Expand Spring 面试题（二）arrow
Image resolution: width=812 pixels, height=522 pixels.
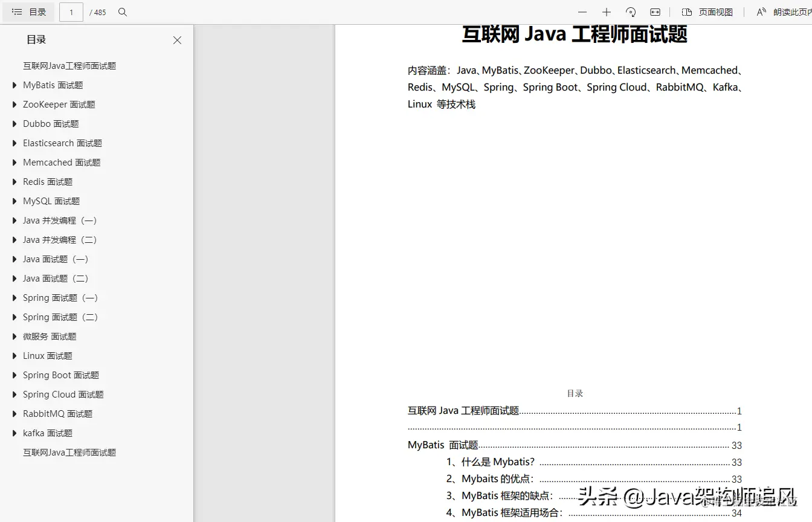[x=14, y=317]
